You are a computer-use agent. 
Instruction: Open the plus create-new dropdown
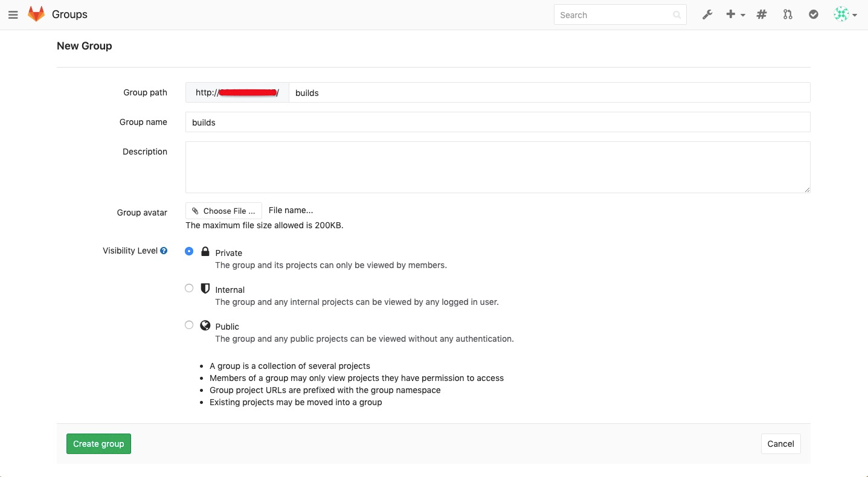(x=735, y=14)
